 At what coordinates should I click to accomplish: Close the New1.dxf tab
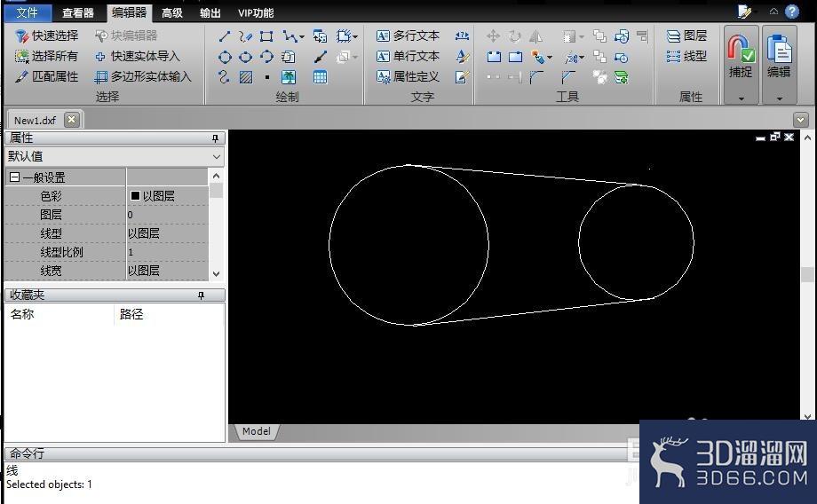tap(72, 120)
